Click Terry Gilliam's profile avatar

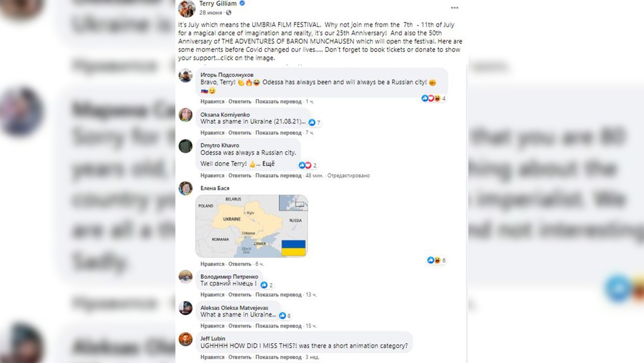(x=187, y=8)
